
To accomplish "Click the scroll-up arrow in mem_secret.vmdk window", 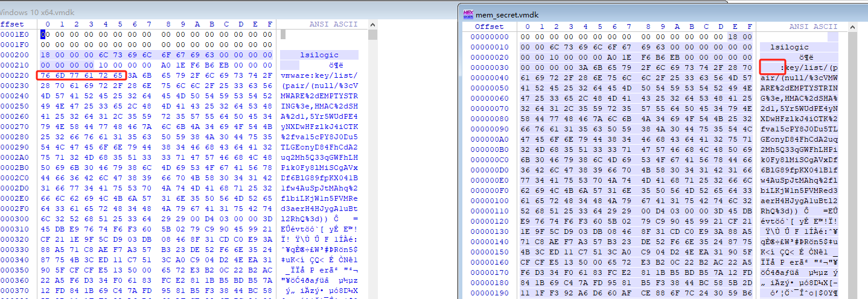I will 854,27.
